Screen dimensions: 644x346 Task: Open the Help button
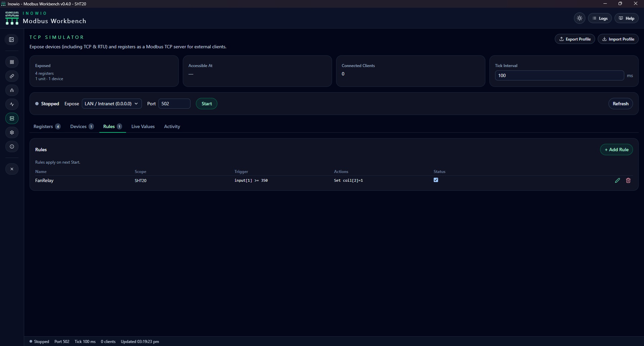[x=627, y=18]
